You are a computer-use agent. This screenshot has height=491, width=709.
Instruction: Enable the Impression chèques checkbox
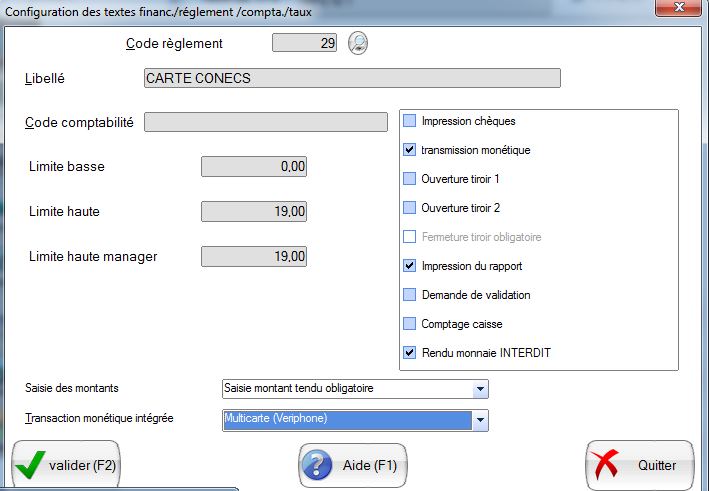[x=409, y=121]
